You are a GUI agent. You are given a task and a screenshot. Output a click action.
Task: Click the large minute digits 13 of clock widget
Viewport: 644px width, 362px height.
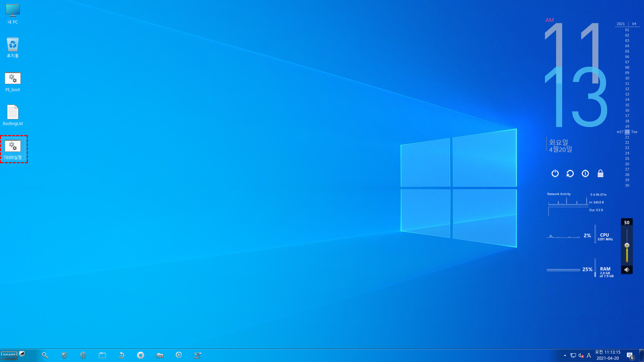pos(576,97)
